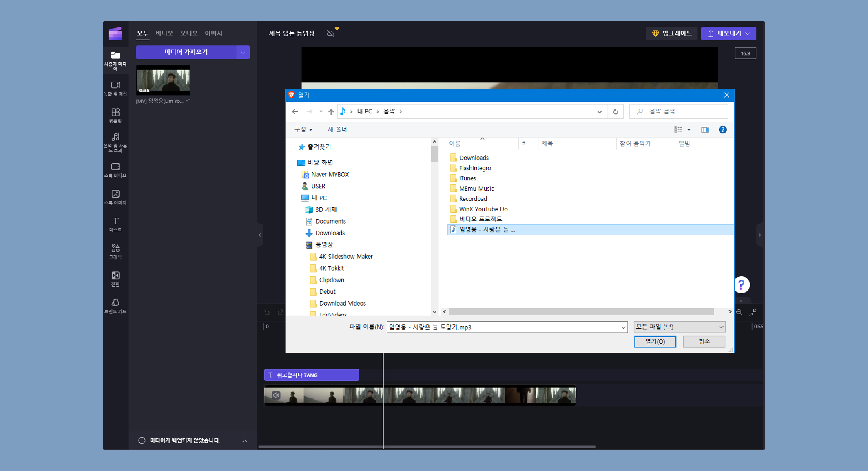
Task: Open the Transitions panel
Action: point(115,278)
